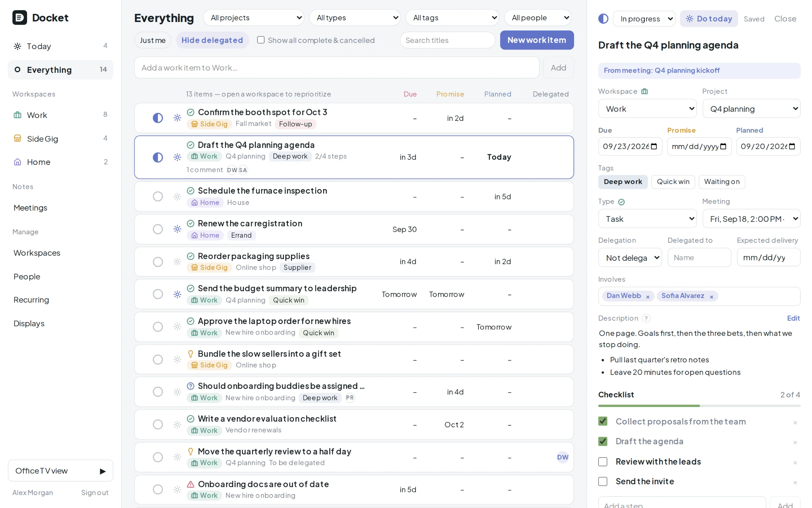Remove Dan Webb from Involves
This screenshot has height=508, width=812.
[648, 297]
